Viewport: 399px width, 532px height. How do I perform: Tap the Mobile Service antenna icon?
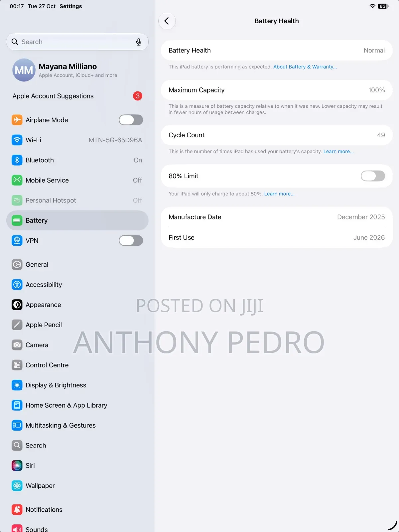point(17,180)
